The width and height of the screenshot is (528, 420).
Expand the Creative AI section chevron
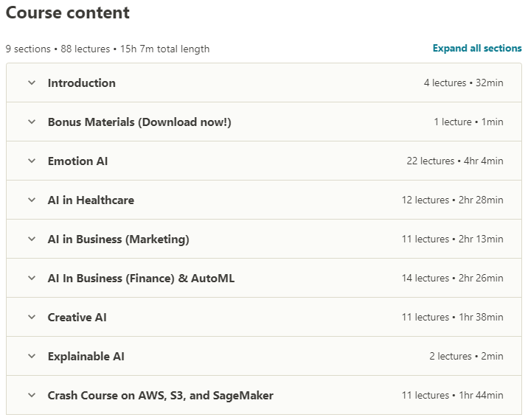(32, 317)
